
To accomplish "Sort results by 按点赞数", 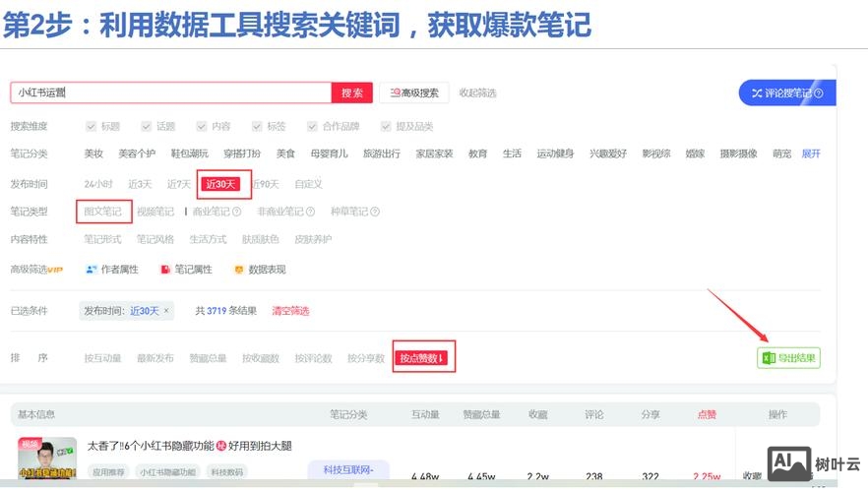I will point(422,358).
